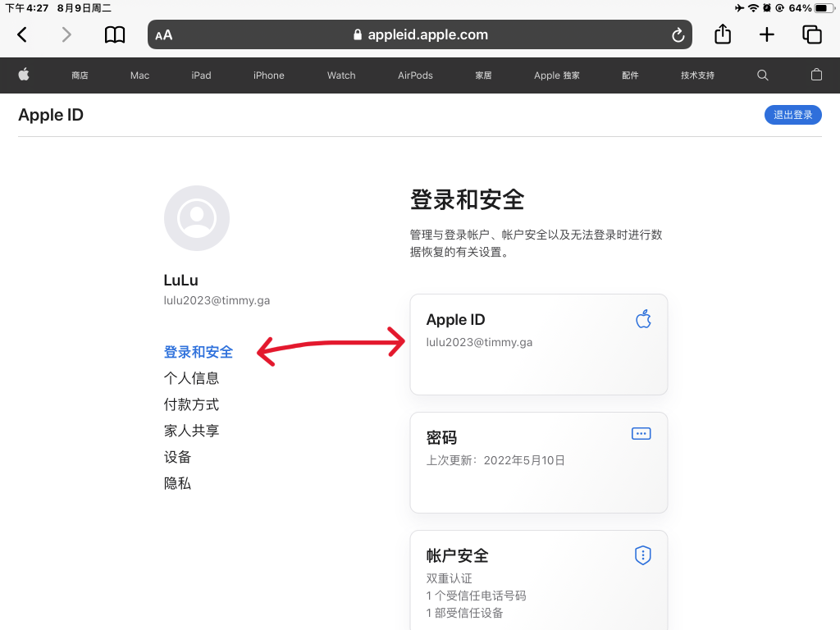This screenshot has height=630, width=840.
Task: Select 设备 in sidebar
Action: click(x=177, y=457)
